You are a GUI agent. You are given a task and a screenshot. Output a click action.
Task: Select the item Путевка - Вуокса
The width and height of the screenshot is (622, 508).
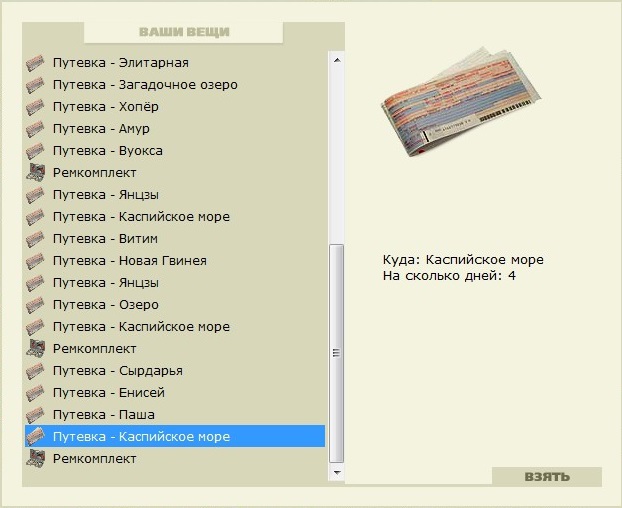175,151
